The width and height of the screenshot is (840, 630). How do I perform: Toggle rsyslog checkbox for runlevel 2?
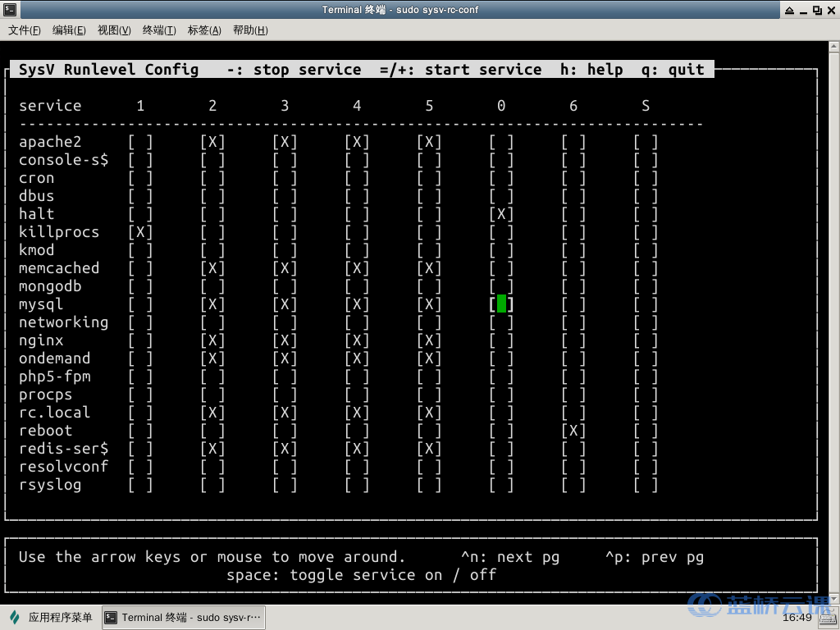pos(212,485)
